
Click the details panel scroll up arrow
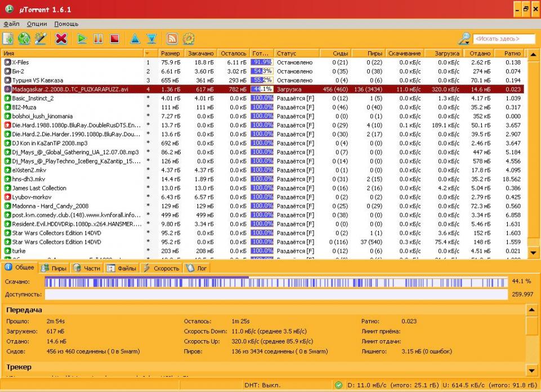tap(531, 310)
